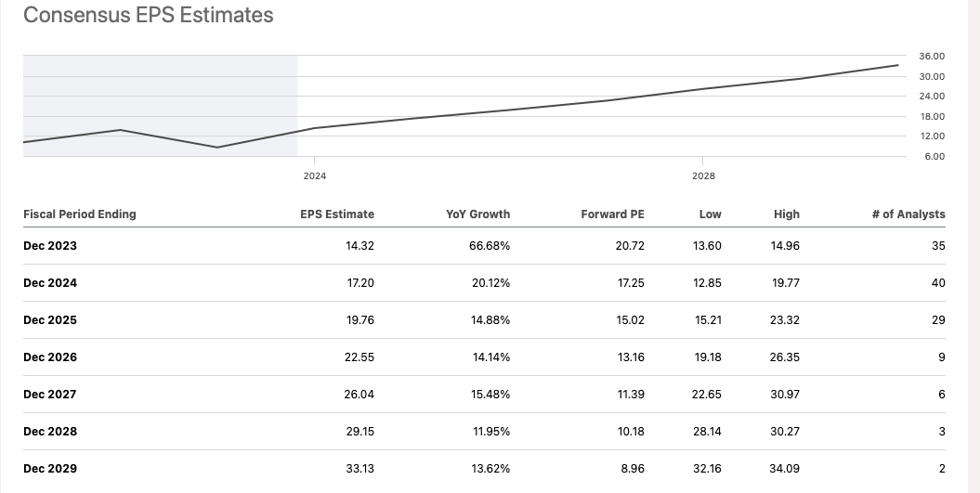Screen dimensions: 980x493
Task: Click the "Dec 2028" row label
Action: 50,432
